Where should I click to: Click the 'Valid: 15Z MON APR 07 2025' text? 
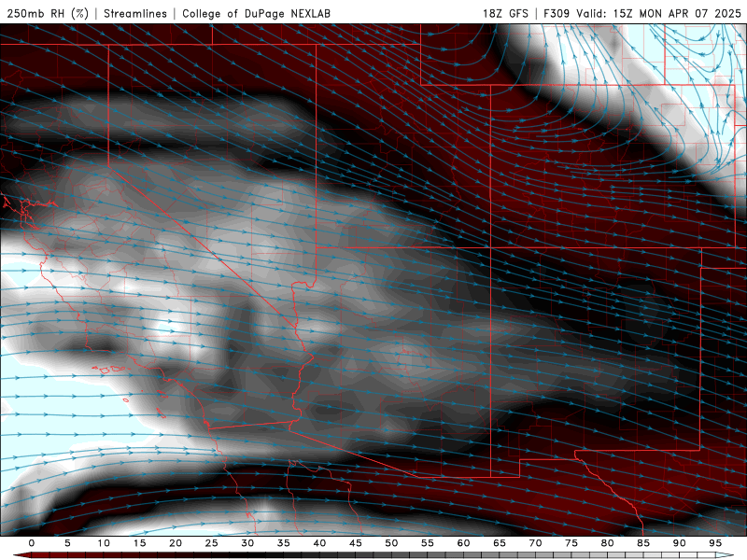pyautogui.click(x=659, y=13)
